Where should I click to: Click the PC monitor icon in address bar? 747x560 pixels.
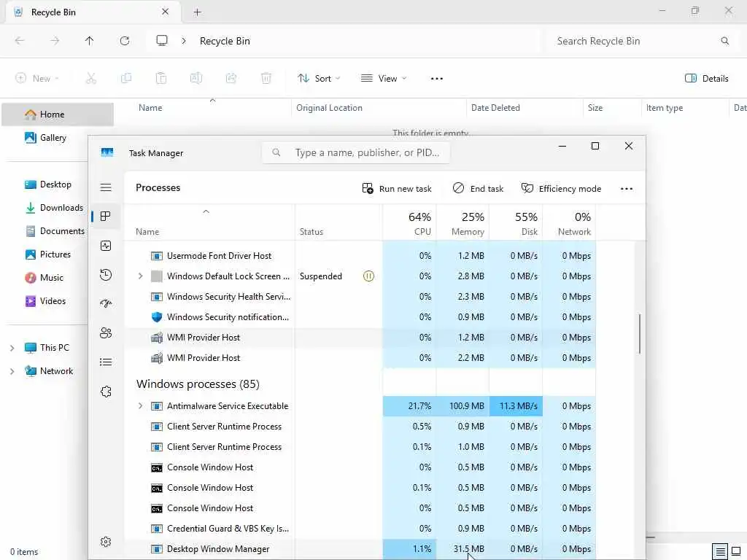pyautogui.click(x=162, y=41)
